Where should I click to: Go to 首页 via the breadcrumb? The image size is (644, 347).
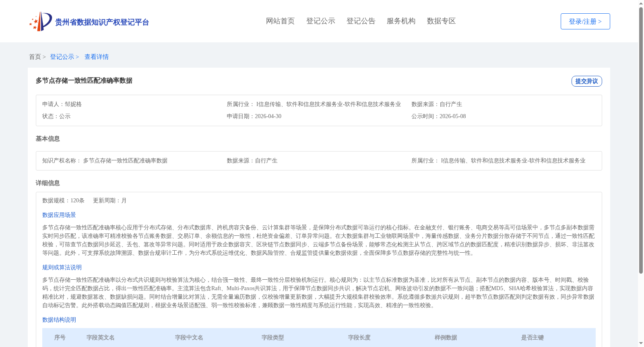point(35,57)
